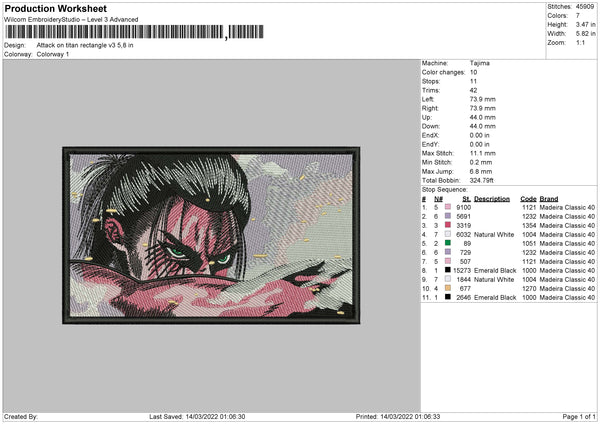Click stitch count '729' in stop row 6
The height and width of the screenshot is (424, 600).
[x=465, y=253]
